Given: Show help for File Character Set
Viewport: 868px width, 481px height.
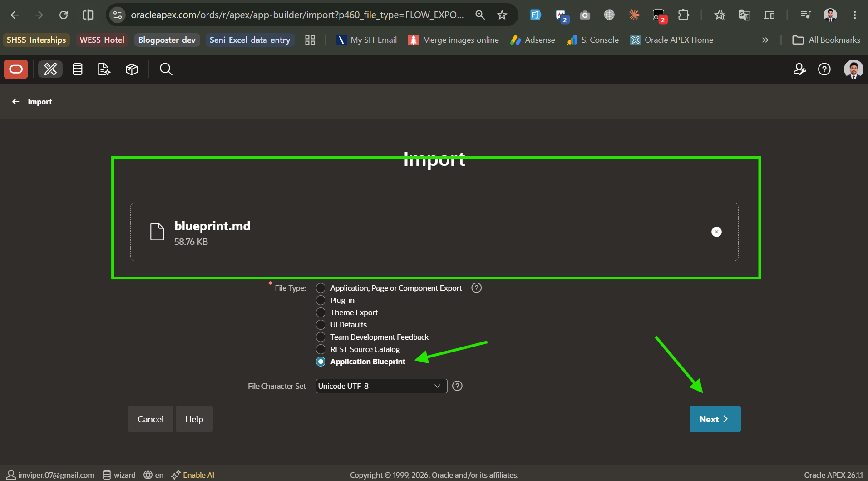Looking at the screenshot, I should click(x=457, y=386).
